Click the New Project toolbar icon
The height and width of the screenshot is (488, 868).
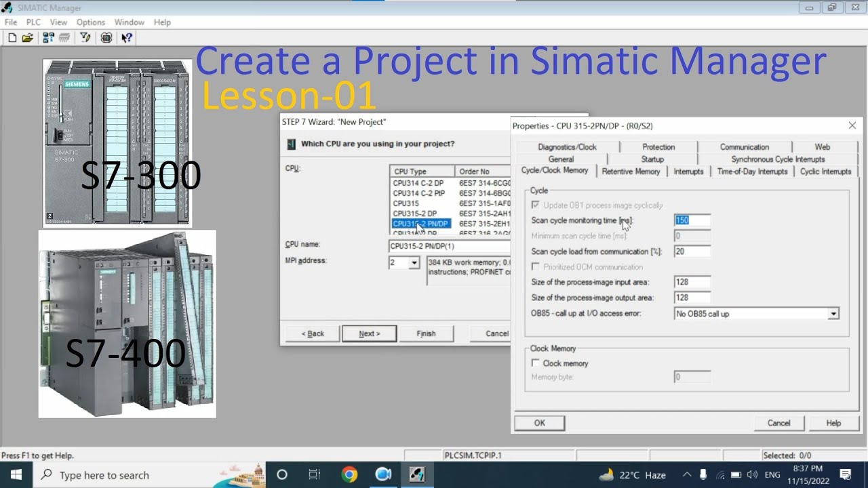coord(12,38)
